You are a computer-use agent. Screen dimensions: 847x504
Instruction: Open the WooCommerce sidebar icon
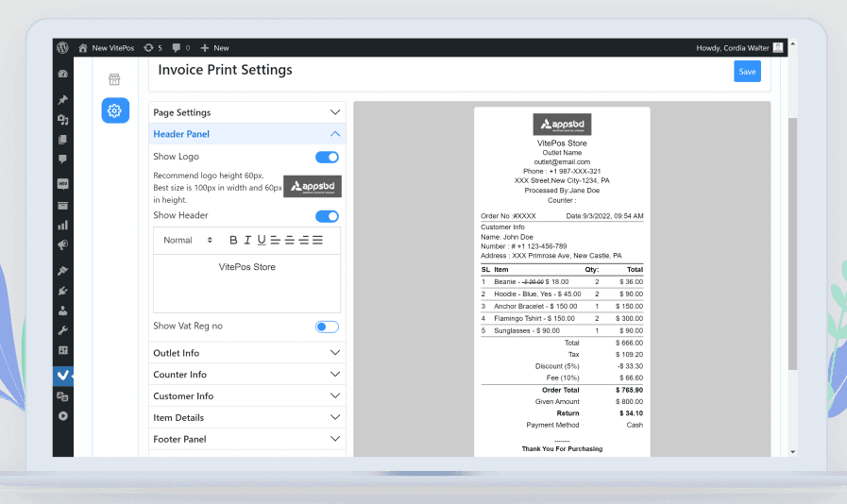point(63,183)
